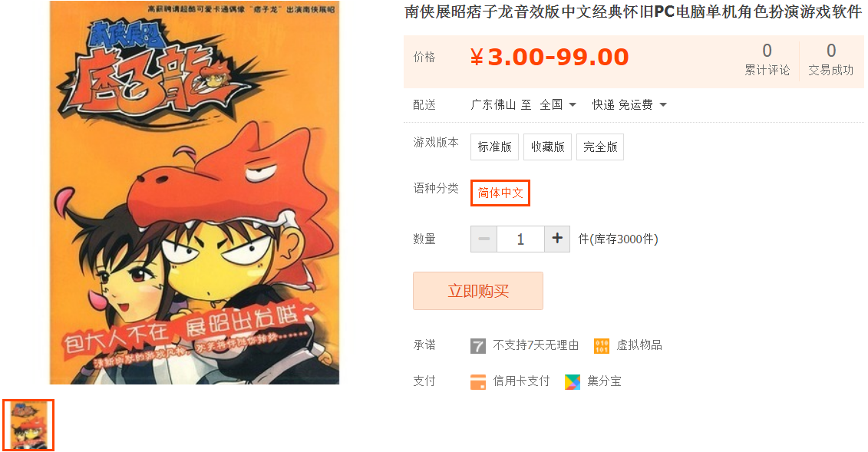Select the 标准版 game version option
Viewport: 868px width, 452px height.
[494, 147]
